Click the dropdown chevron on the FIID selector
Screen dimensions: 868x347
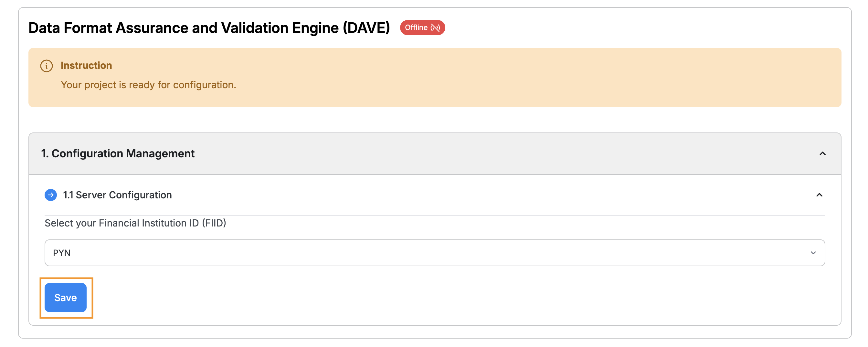tap(814, 253)
